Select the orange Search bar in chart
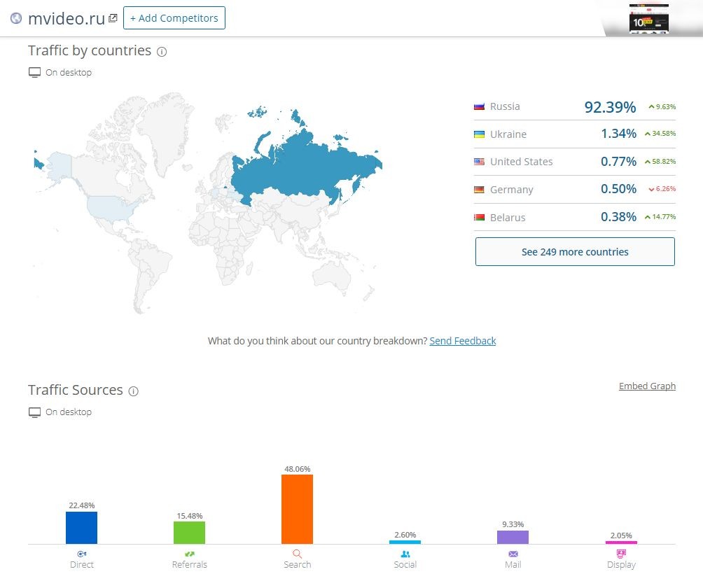This screenshot has height=588, width=703. point(298,510)
